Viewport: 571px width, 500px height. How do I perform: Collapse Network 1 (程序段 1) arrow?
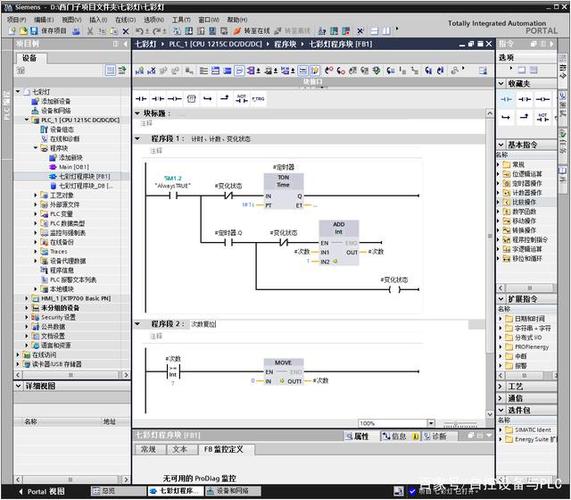coord(138,139)
